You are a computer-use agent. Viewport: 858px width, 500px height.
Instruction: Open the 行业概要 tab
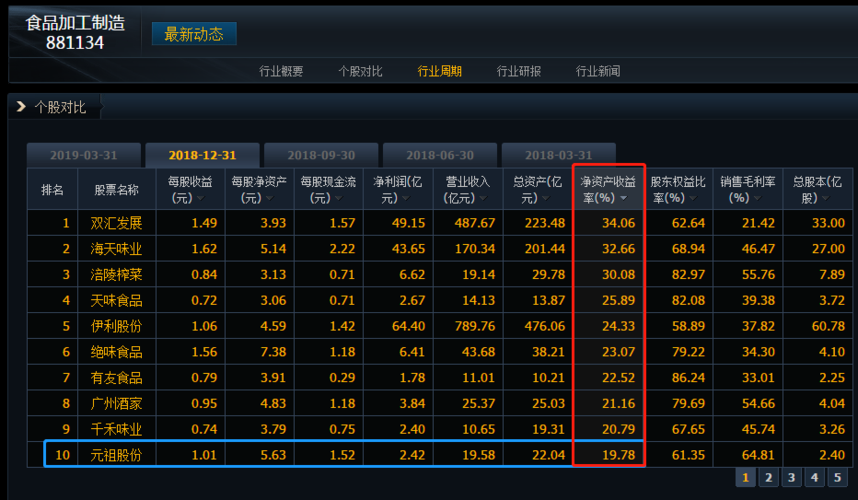[x=281, y=71]
